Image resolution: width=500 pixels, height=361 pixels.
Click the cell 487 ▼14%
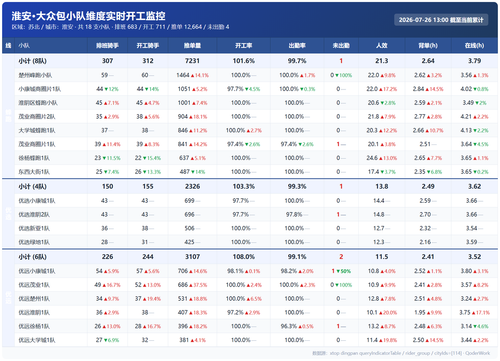(x=192, y=172)
